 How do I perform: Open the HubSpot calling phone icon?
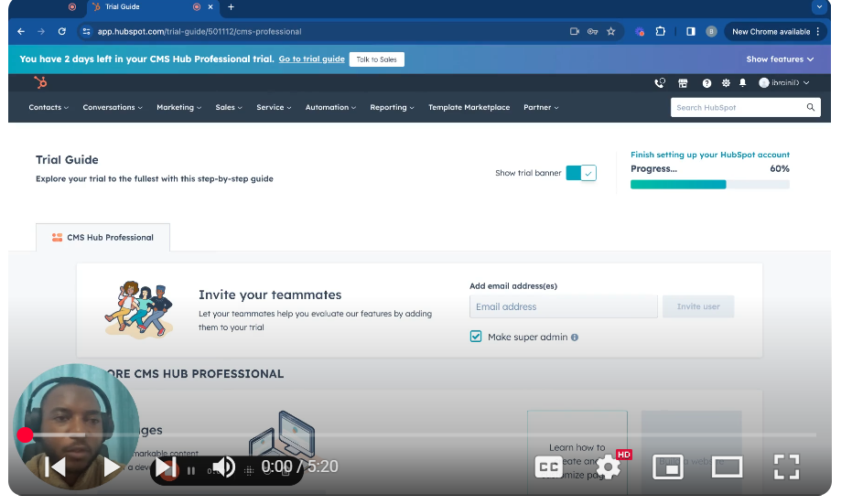click(x=660, y=83)
